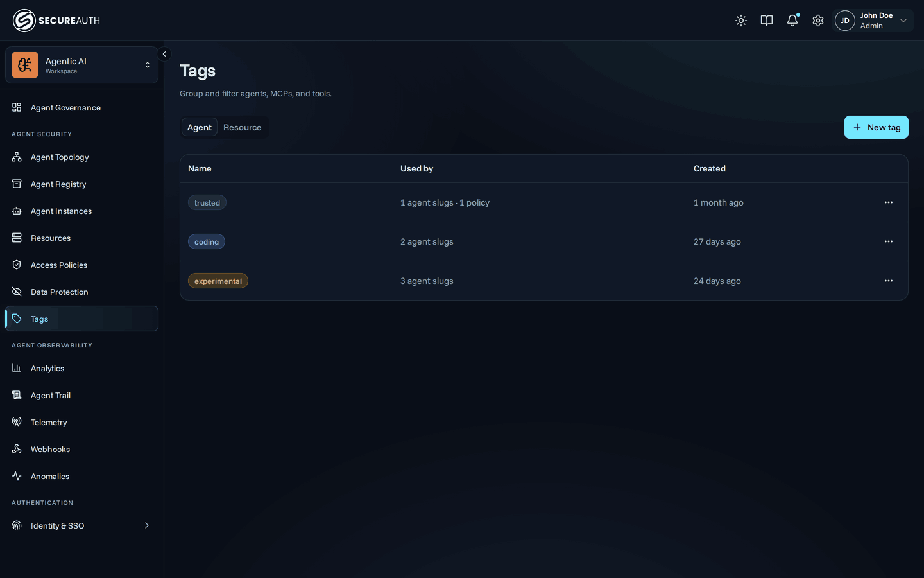Switch to the Resource tab
This screenshot has width=924, height=578.
(243, 127)
